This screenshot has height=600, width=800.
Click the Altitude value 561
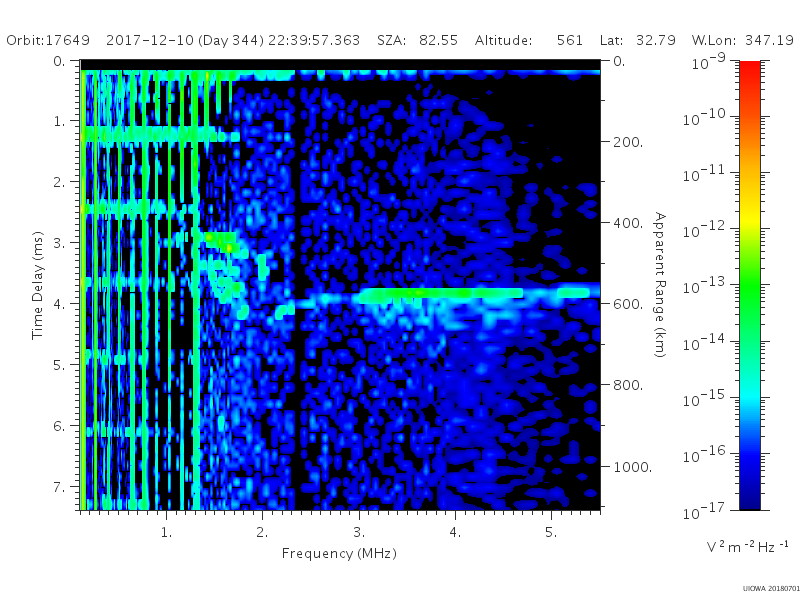(x=569, y=40)
